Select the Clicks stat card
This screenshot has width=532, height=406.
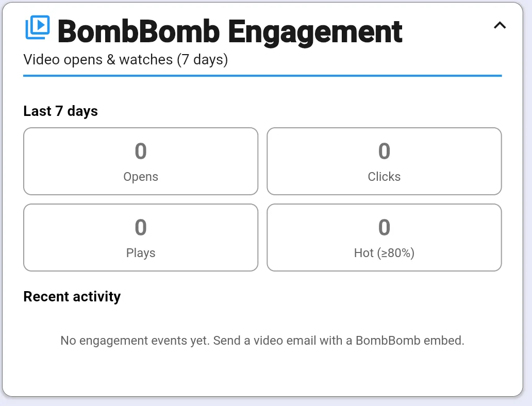pos(384,161)
